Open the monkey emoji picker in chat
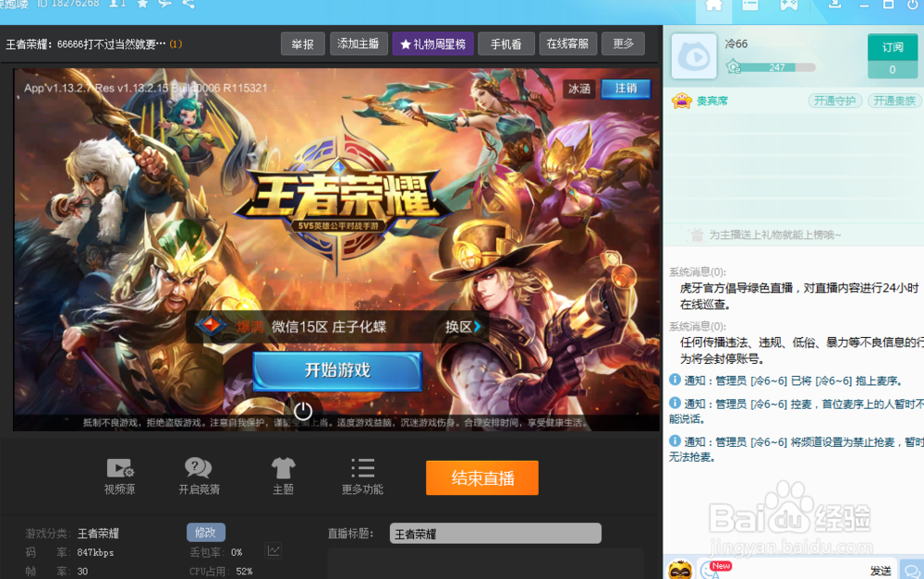 pos(680,570)
